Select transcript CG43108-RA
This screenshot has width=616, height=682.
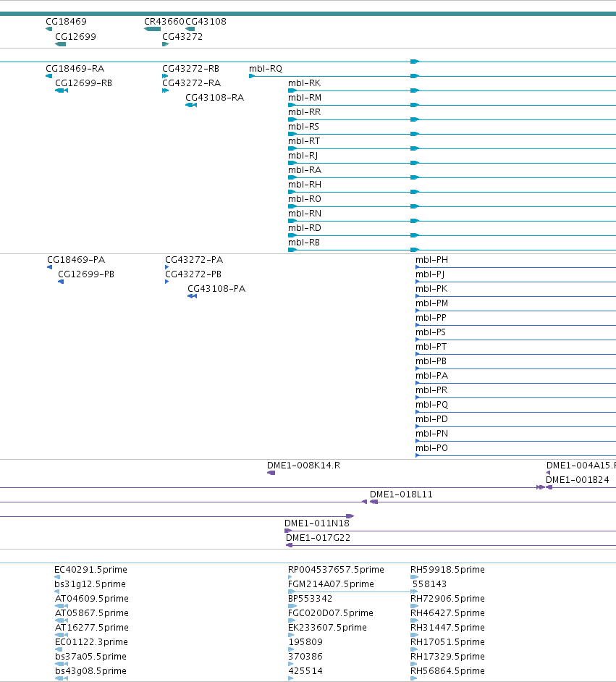coord(215,98)
